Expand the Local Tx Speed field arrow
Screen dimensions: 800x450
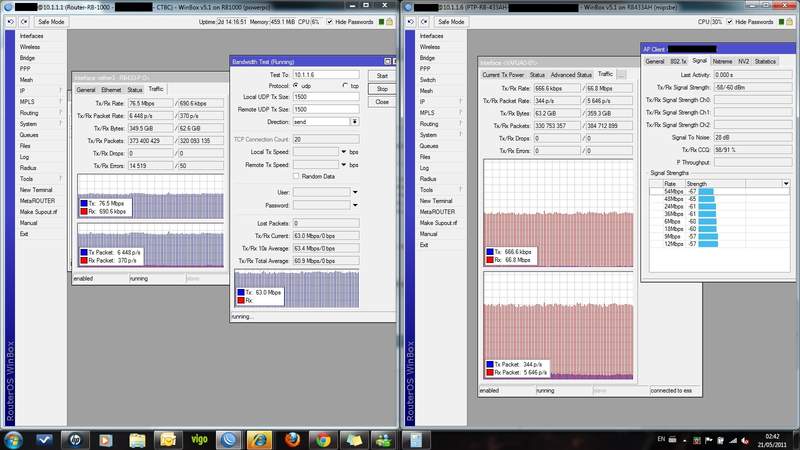[x=343, y=152]
